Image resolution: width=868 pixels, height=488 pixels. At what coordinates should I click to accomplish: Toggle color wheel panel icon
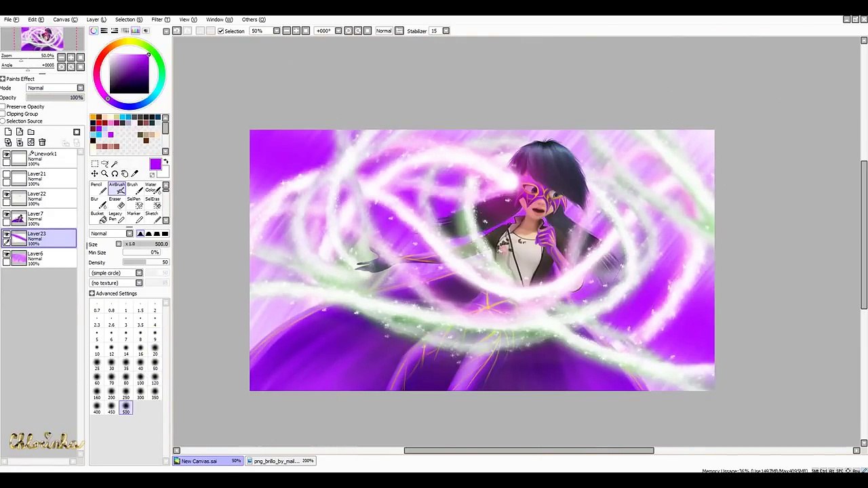94,30
